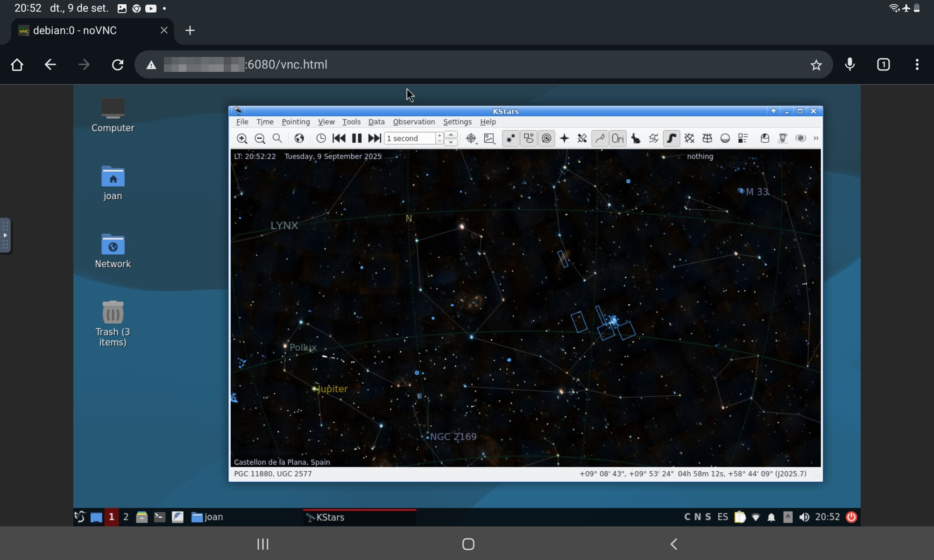This screenshot has height=560, width=934.
Task: Toggle stars display
Action: (510, 138)
